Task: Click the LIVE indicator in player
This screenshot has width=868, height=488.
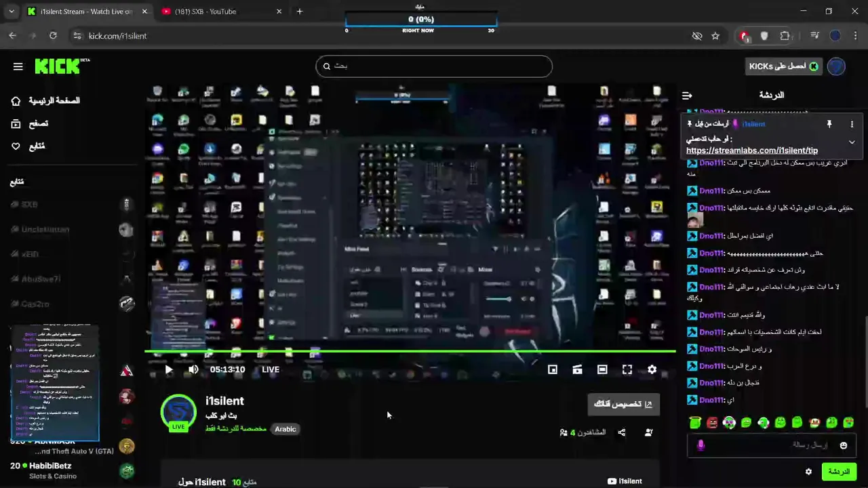Action: pos(271,369)
